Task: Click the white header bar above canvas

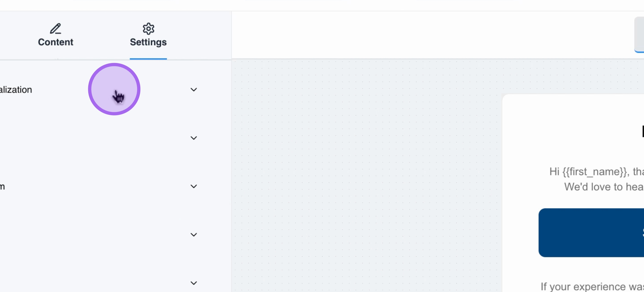Action: (x=432, y=35)
